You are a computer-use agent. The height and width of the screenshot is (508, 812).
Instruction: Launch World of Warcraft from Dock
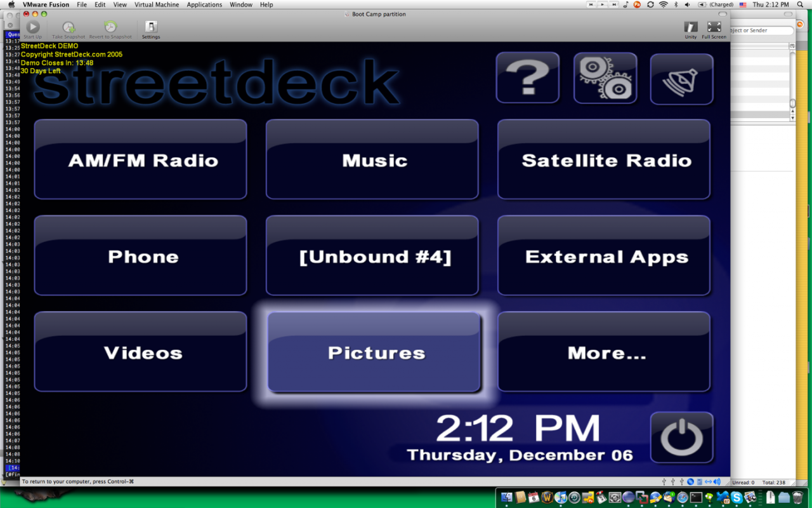click(x=547, y=497)
